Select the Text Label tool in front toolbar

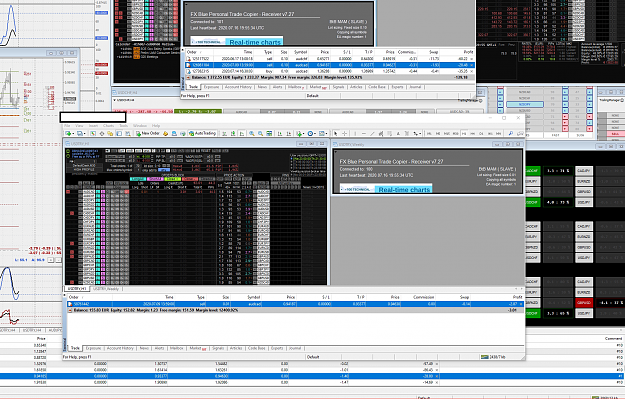coord(407,134)
